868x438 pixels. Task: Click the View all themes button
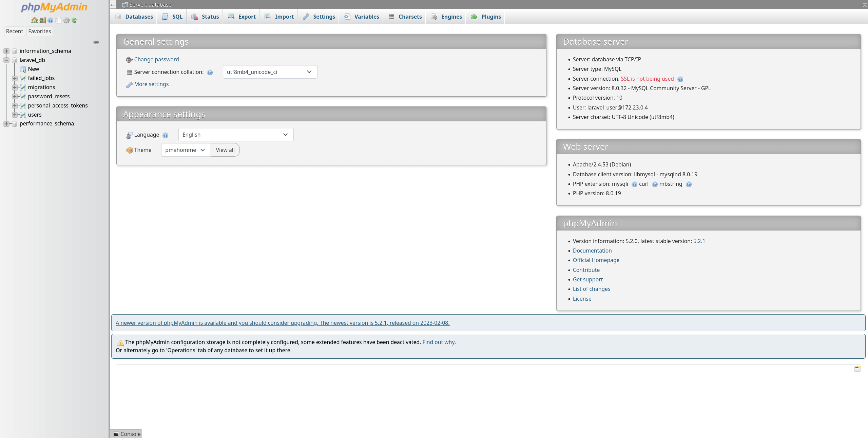pos(225,150)
